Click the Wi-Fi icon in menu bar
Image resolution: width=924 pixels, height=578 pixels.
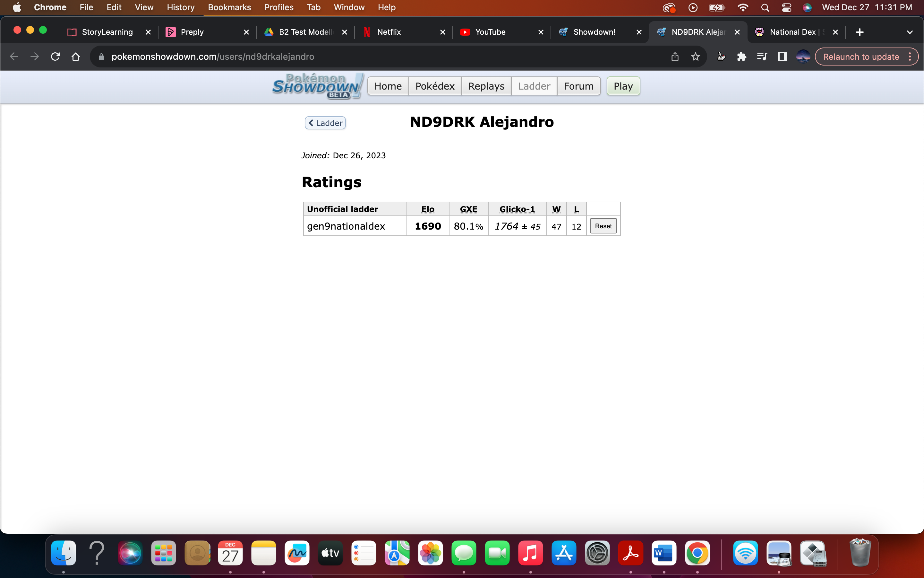pyautogui.click(x=743, y=7)
